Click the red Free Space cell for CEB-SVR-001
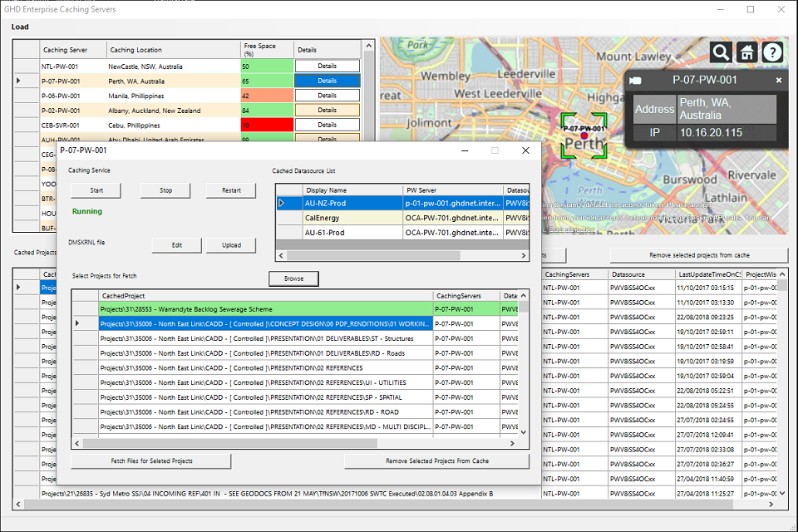The image size is (798, 532). tap(265, 125)
